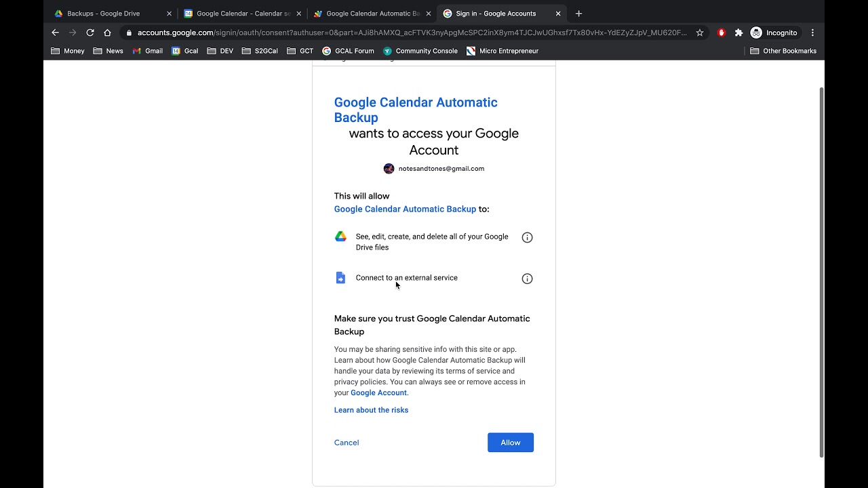The height and width of the screenshot is (488, 868).
Task: Expand the Other Bookmarks folder
Action: [x=783, y=51]
